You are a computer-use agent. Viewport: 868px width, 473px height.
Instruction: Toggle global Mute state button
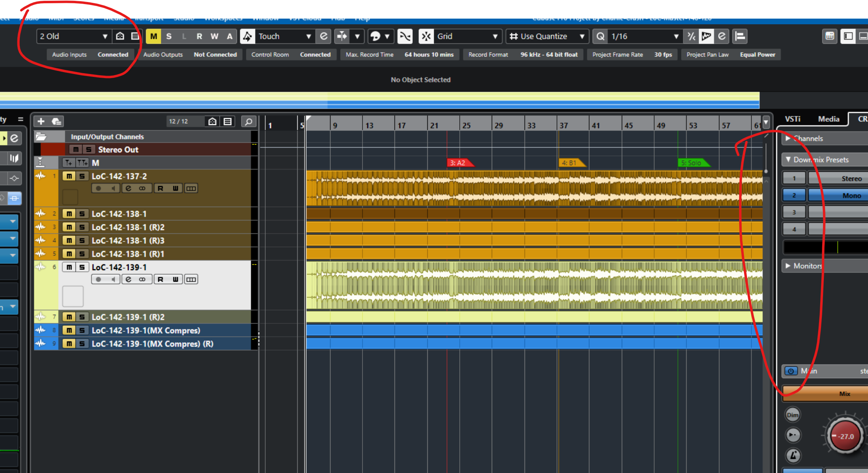[154, 36]
